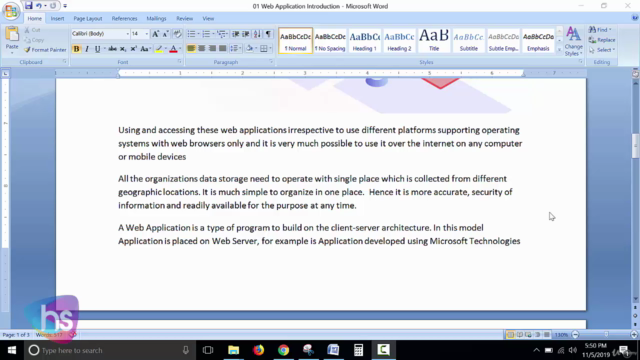The image size is (640, 360).
Task: Click the Office button logo
Action: (11, 11)
